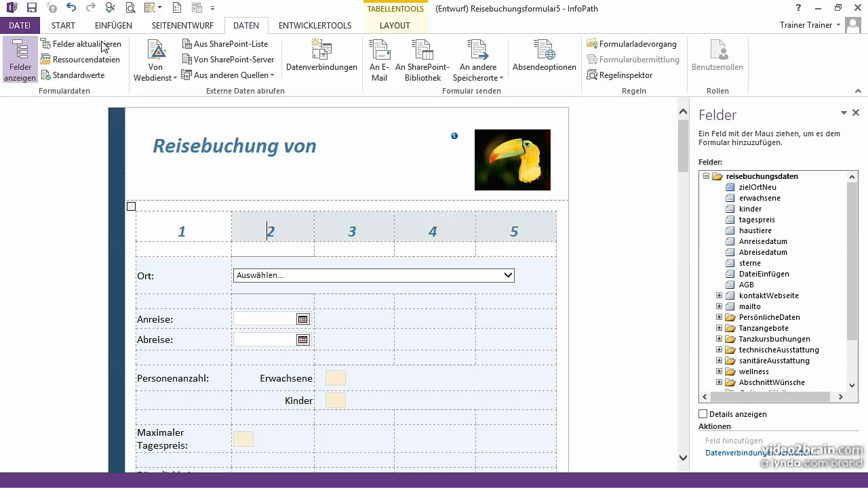Expand the Tanzangebote folder
Image resolution: width=868 pixels, height=488 pixels.
tap(719, 328)
